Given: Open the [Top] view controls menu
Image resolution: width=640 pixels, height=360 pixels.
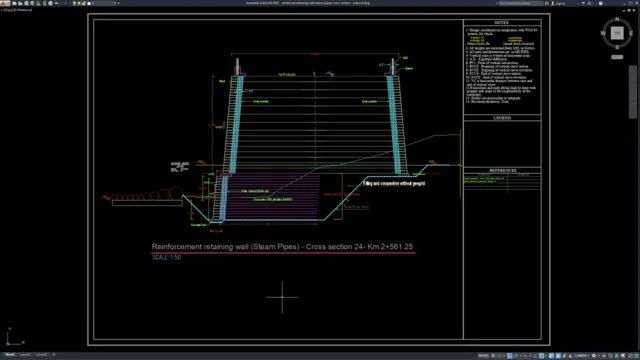Looking at the screenshot, I should point(8,10).
